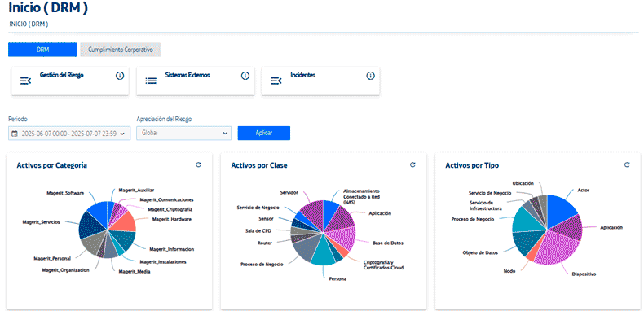Click the Incidentes info icon
Image resolution: width=644 pixels, height=311 pixels.
click(x=370, y=76)
